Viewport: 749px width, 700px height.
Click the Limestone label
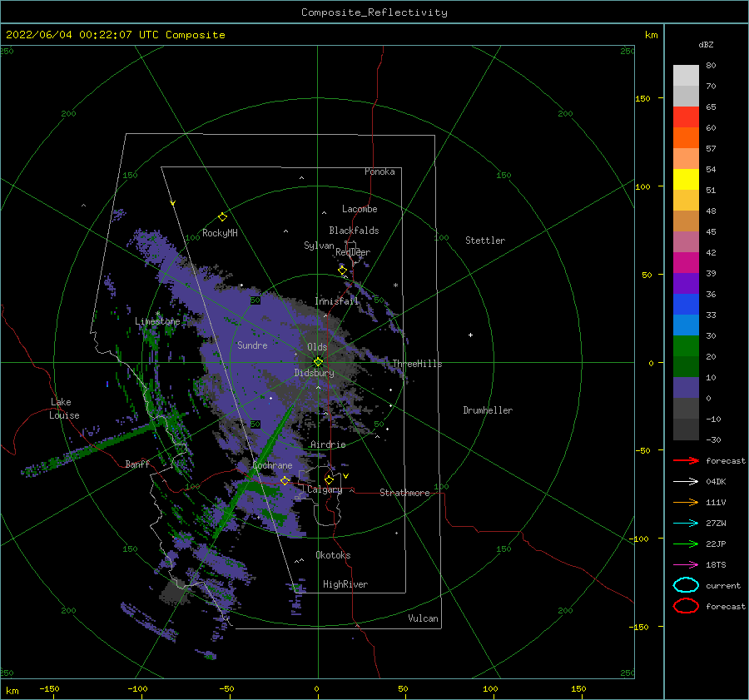point(157,321)
